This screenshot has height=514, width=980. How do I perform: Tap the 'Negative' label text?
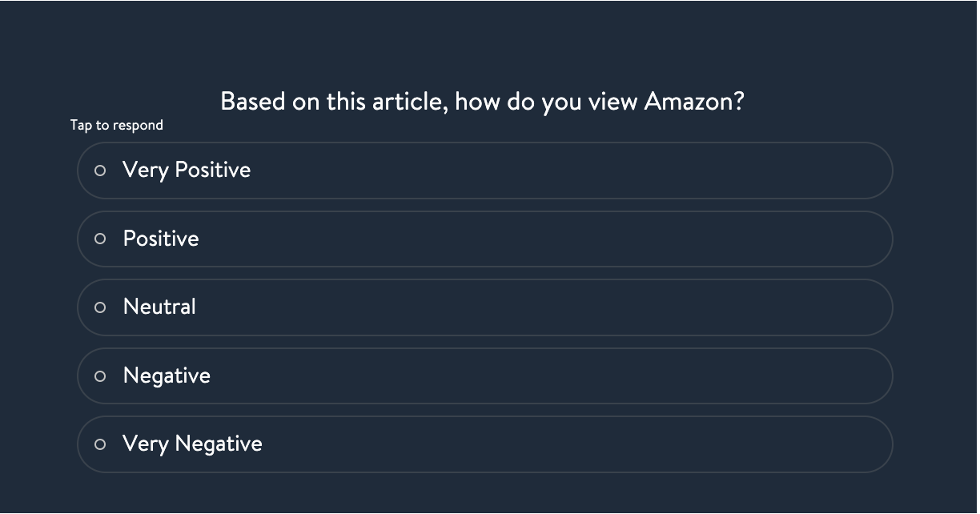tap(167, 375)
